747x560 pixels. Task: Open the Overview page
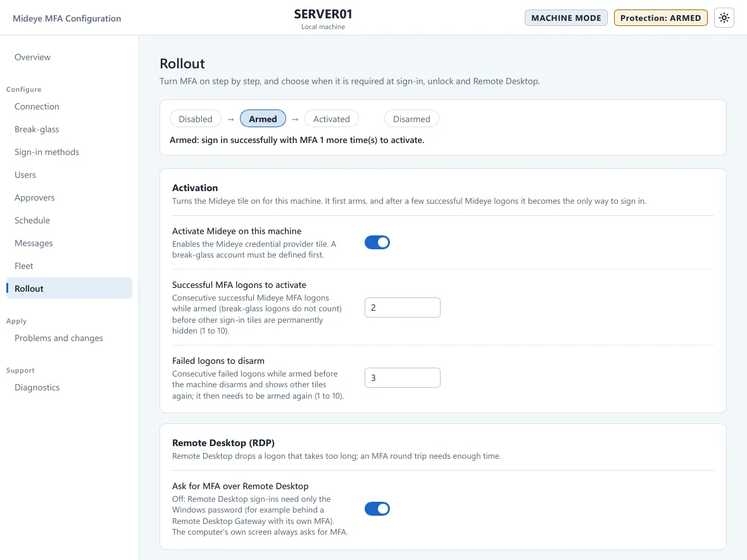pyautogui.click(x=32, y=57)
